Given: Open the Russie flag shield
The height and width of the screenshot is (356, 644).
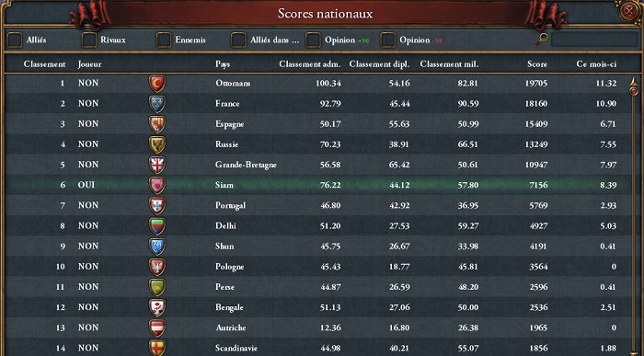Looking at the screenshot, I should click(x=157, y=144).
